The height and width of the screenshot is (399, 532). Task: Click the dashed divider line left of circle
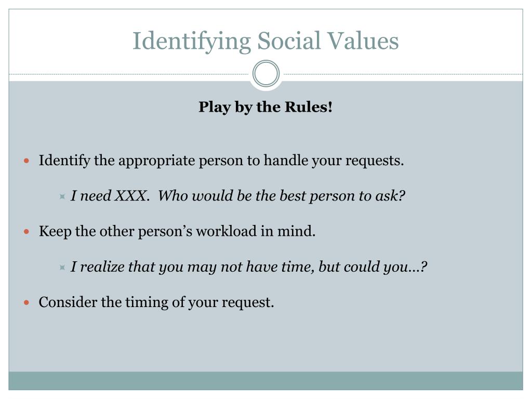coord(129,74)
